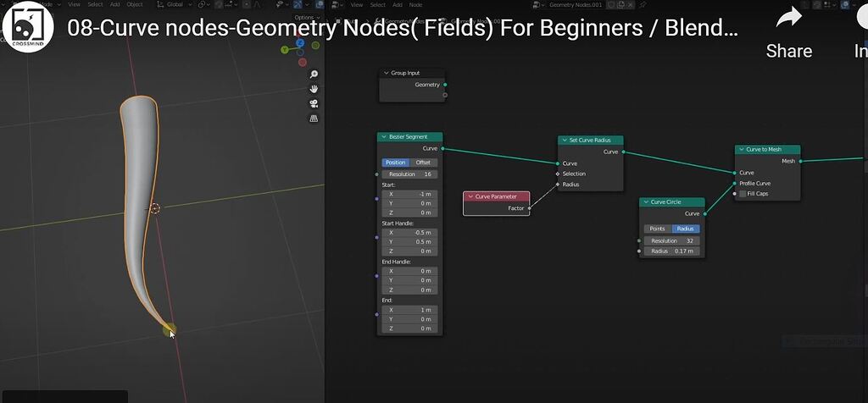Screen dimensions: 868x403
Task: Click Curve to Mesh Curve input socket
Action: [x=735, y=173]
